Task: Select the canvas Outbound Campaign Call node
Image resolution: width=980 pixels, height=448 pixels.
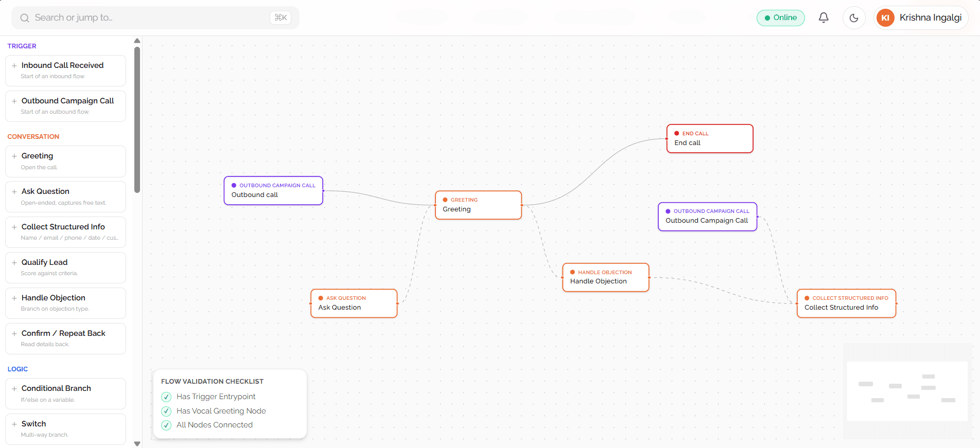Action: (x=707, y=217)
